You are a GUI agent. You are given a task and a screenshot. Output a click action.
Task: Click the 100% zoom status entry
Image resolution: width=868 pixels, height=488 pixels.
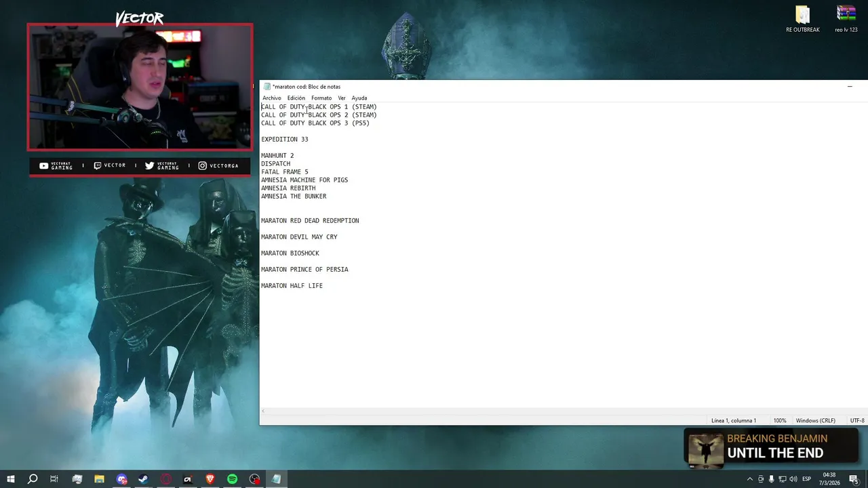[780, 421]
